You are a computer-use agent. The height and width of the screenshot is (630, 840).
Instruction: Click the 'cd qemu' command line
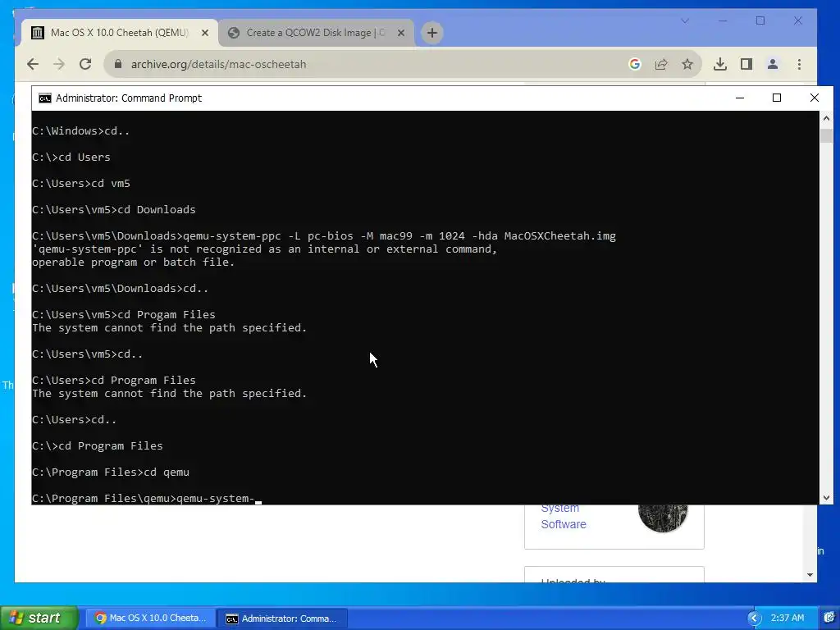111,472
